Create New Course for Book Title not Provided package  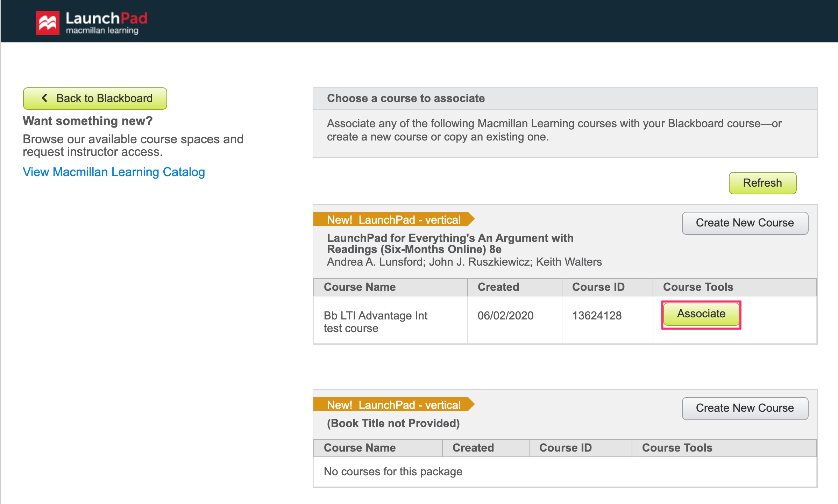coord(745,408)
